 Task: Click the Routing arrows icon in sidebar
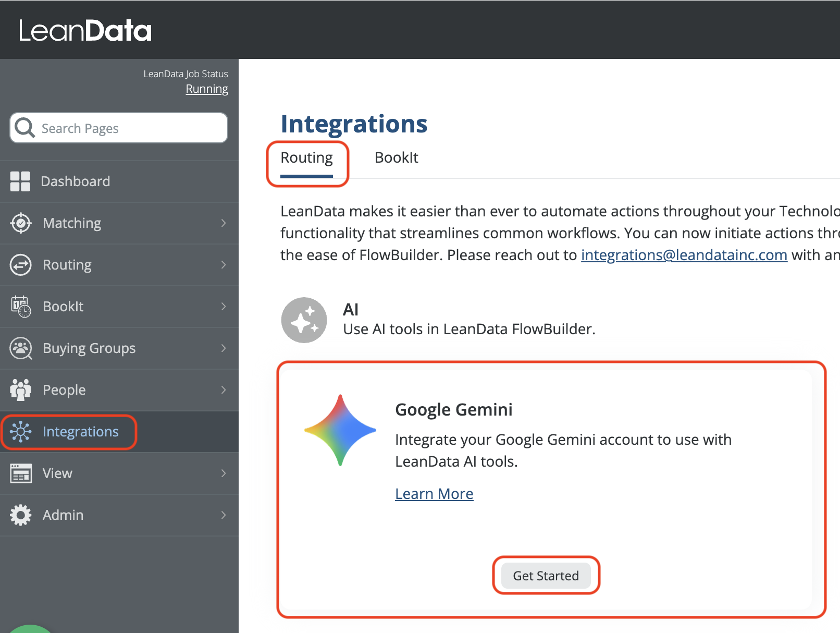21,265
